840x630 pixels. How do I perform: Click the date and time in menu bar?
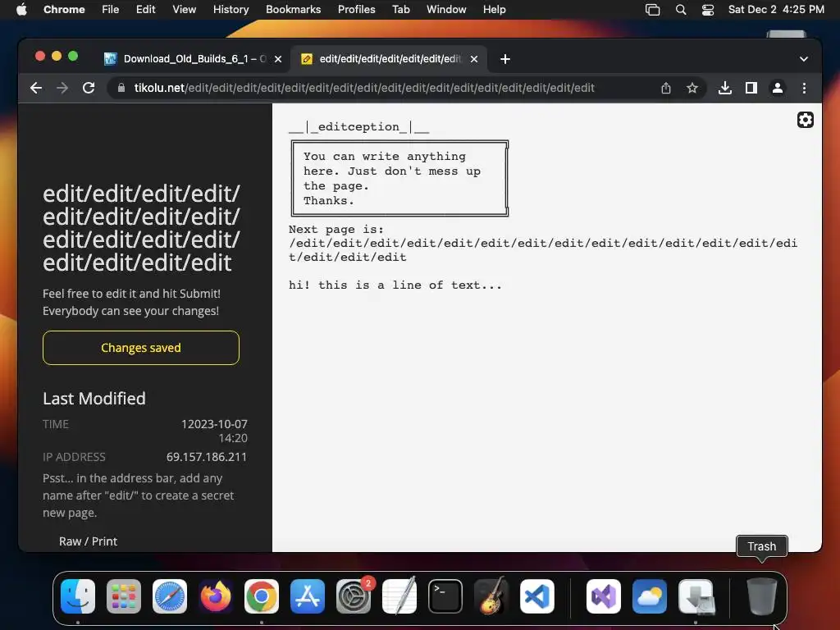[776, 10]
